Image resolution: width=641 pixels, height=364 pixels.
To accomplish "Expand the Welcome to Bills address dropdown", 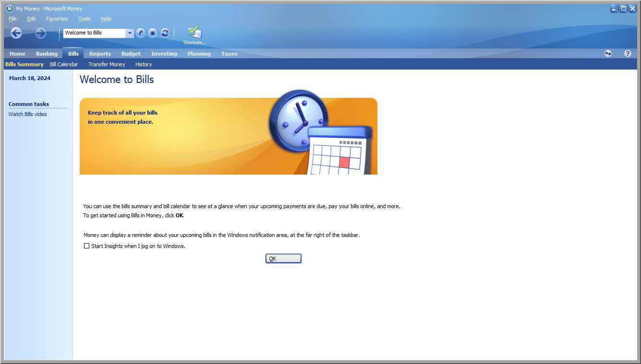I will (x=130, y=33).
